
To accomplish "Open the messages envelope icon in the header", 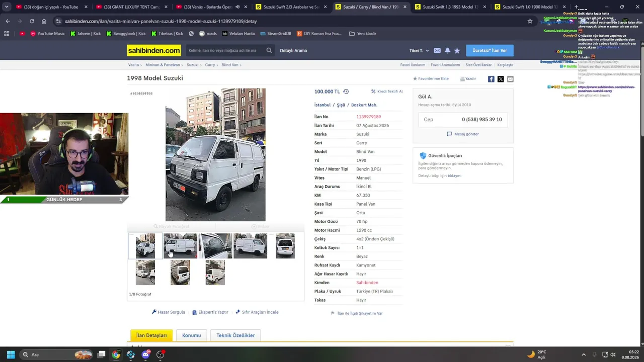I will (437, 51).
